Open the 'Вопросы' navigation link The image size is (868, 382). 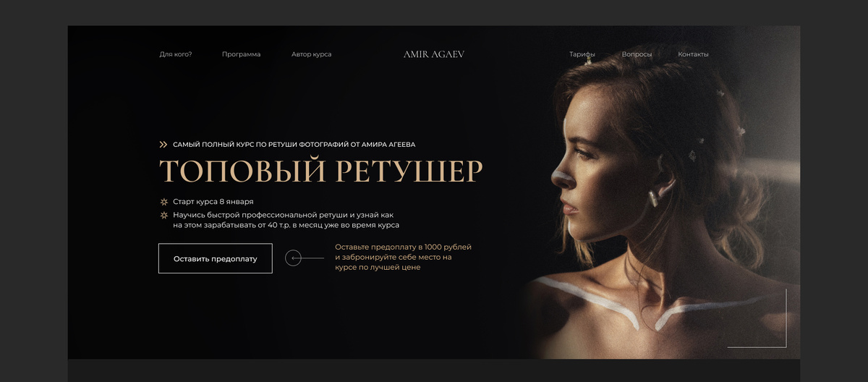point(637,54)
